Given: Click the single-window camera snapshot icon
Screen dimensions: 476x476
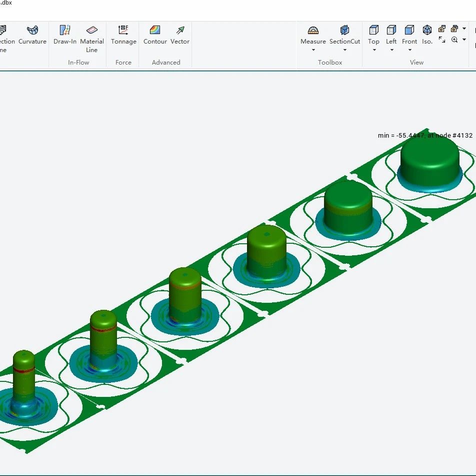Looking at the screenshot, I should point(442,29).
